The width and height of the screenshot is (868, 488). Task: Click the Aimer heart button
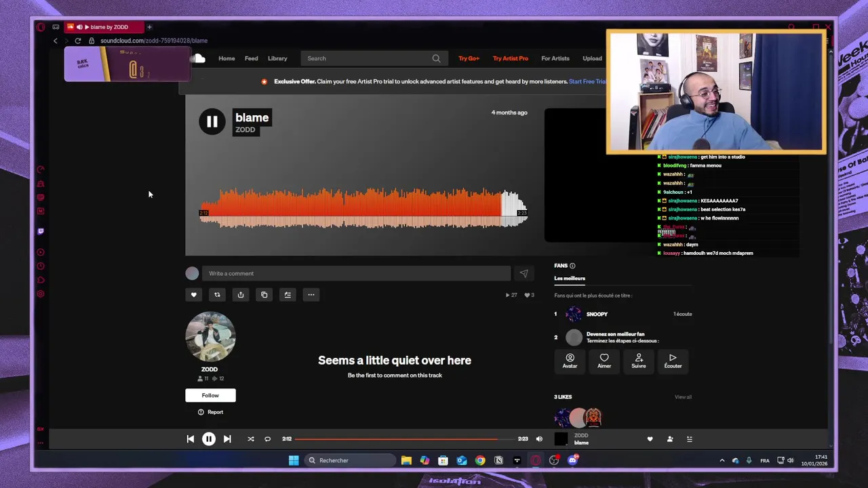tap(604, 361)
